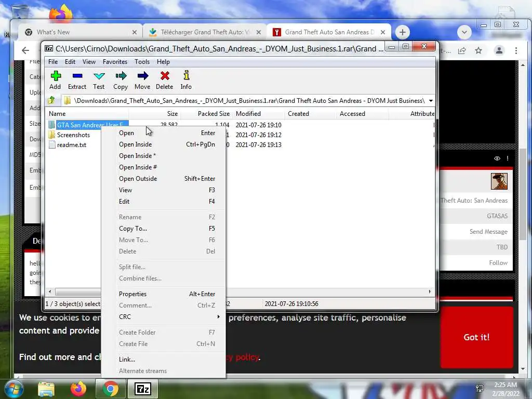This screenshot has width=532, height=399.
Task: Open the View menu in 7-Zip
Action: click(x=89, y=62)
